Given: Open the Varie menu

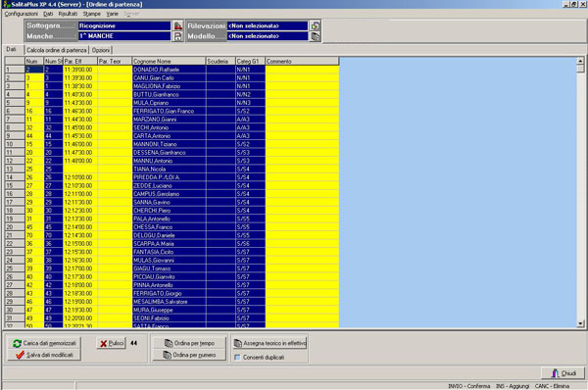Looking at the screenshot, I should (112, 14).
